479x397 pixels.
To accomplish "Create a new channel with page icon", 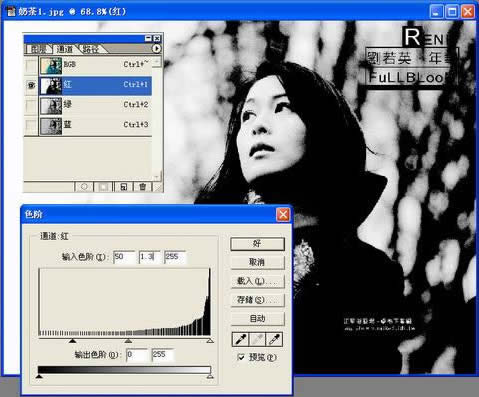I will pos(123,187).
